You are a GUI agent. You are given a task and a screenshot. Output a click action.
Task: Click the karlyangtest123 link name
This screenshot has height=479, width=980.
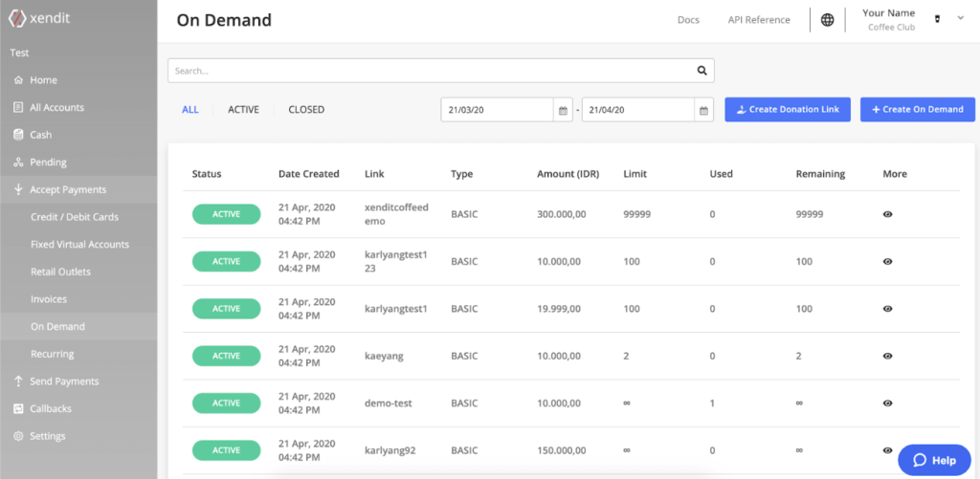[x=396, y=262]
